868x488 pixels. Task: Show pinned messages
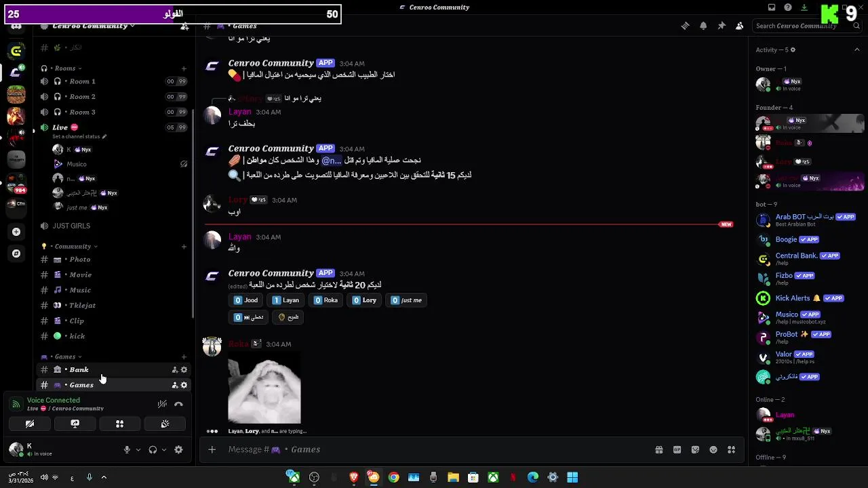coord(722,26)
